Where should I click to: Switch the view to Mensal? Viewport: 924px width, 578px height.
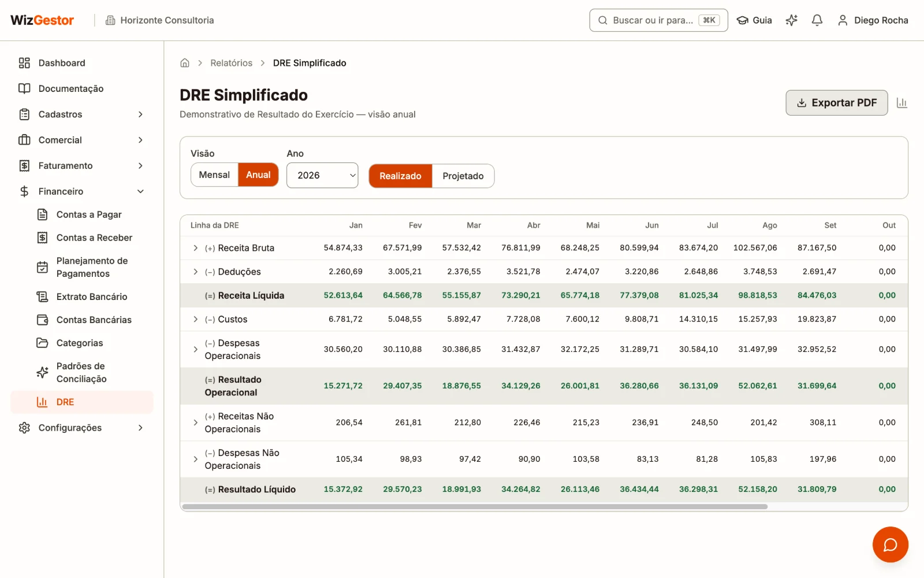click(x=214, y=175)
